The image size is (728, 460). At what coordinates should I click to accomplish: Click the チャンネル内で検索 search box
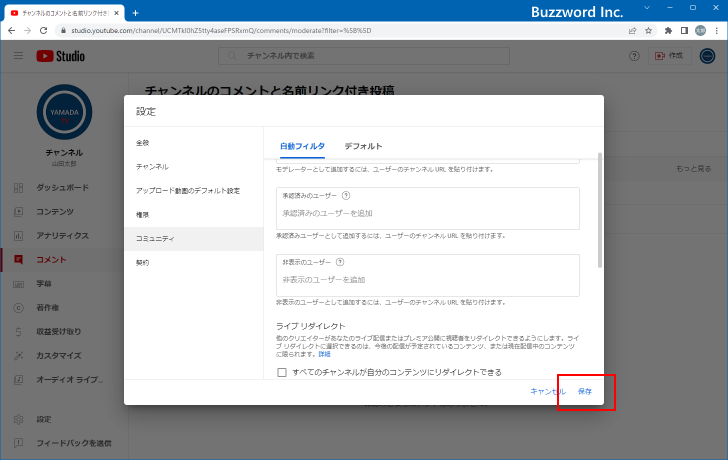364,56
